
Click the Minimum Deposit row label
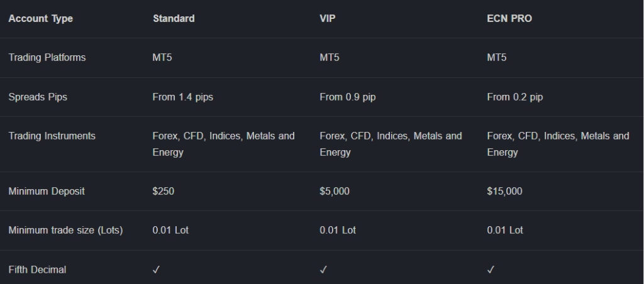pyautogui.click(x=47, y=191)
